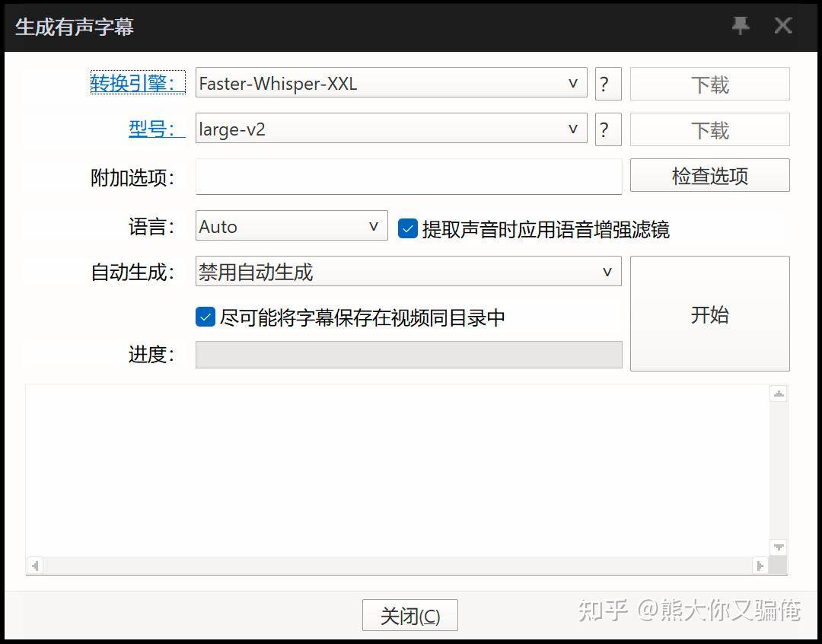Expand the large-v2 model dropdown

pos(391,128)
